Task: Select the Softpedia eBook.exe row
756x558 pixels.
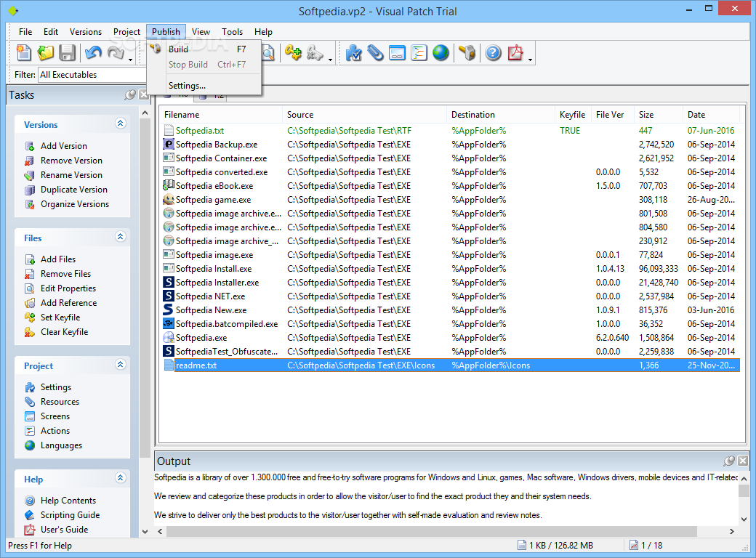Action: point(449,186)
